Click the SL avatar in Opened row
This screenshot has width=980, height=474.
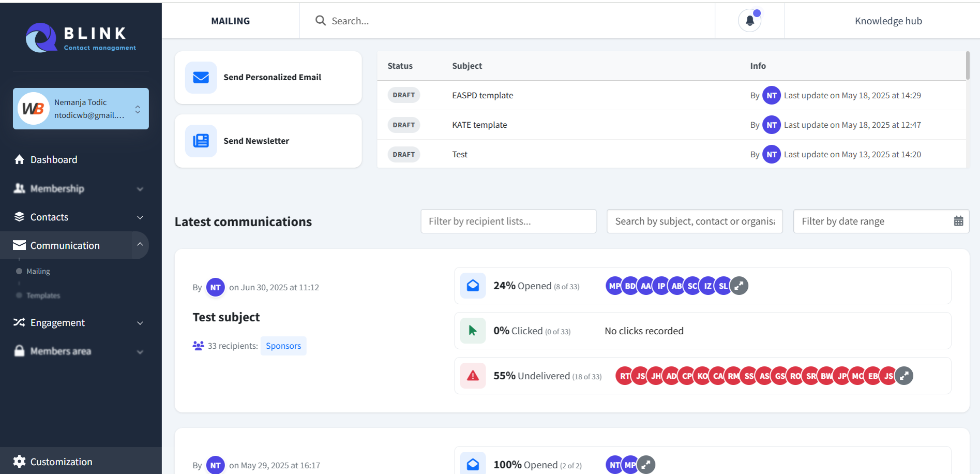coord(723,286)
